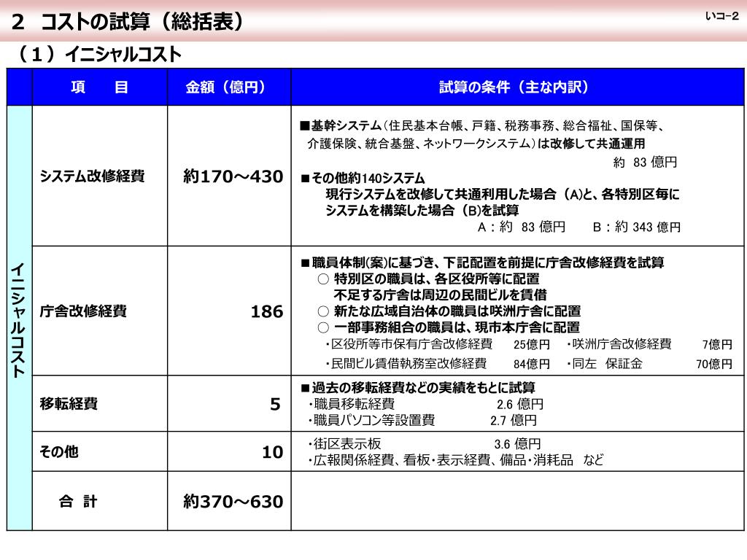
Task: Click the '街区表示板' item
Action: tap(344, 444)
